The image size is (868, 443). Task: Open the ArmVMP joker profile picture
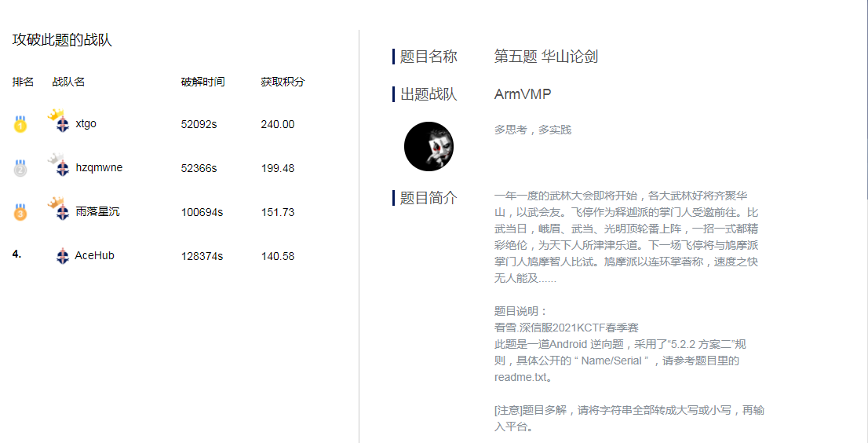click(x=429, y=146)
